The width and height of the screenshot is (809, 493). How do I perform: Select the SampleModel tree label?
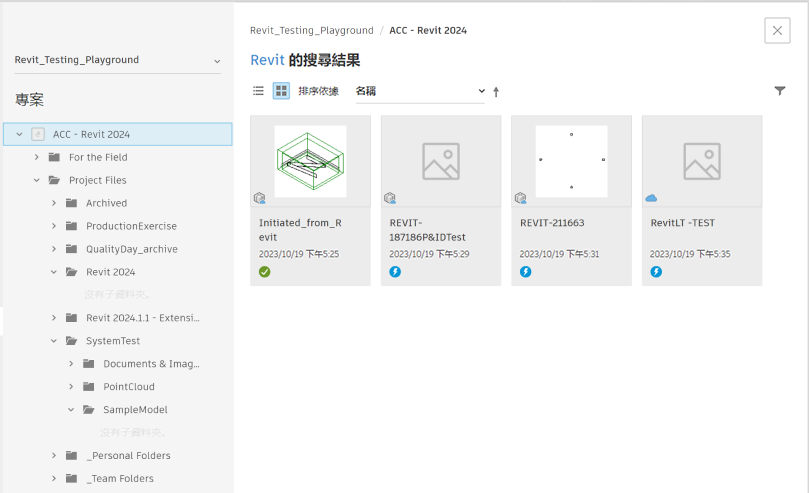[135, 409]
